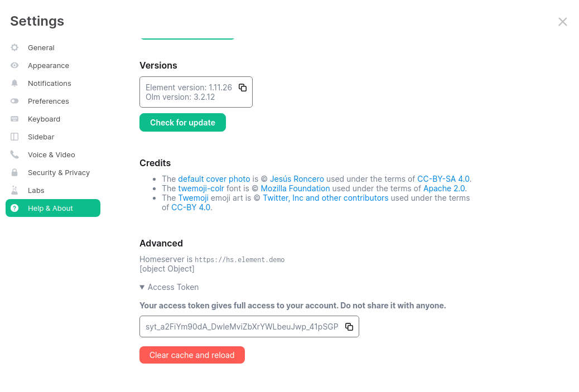The width and height of the screenshot is (579, 392).
Task: Click the General gear icon
Action: tap(15, 48)
